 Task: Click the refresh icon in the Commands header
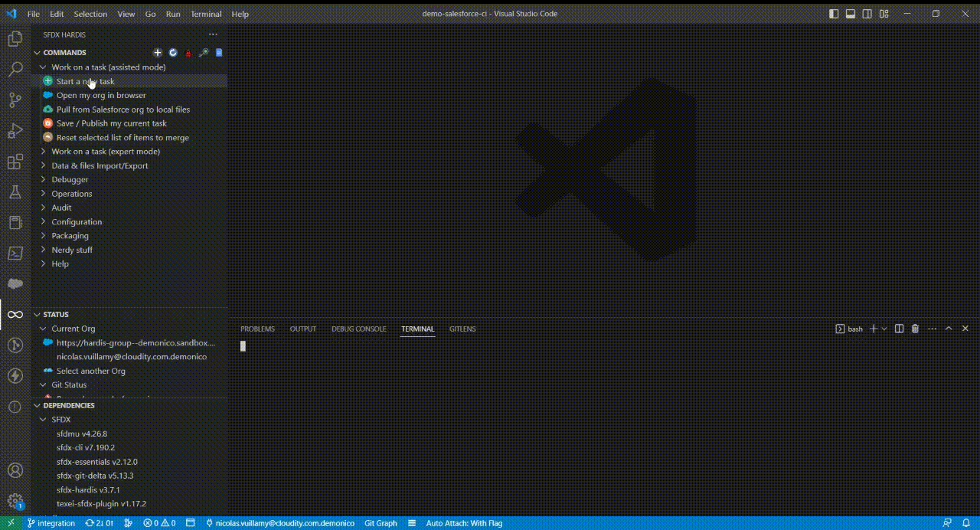click(173, 53)
